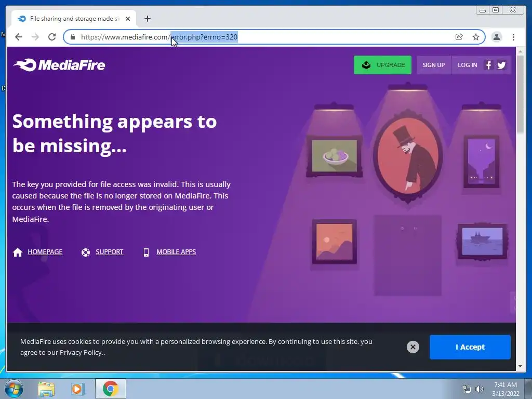This screenshot has height=399, width=532.
Task: Reload the MediaFire error page
Action: (52, 37)
